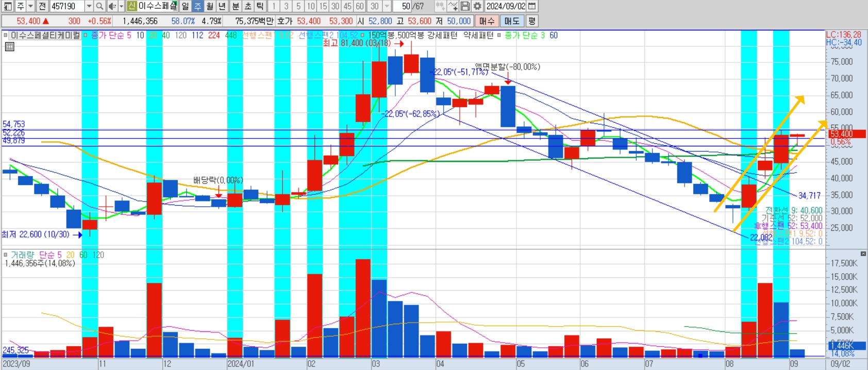Click the 액면분할(-80.00%) marker

507,67
